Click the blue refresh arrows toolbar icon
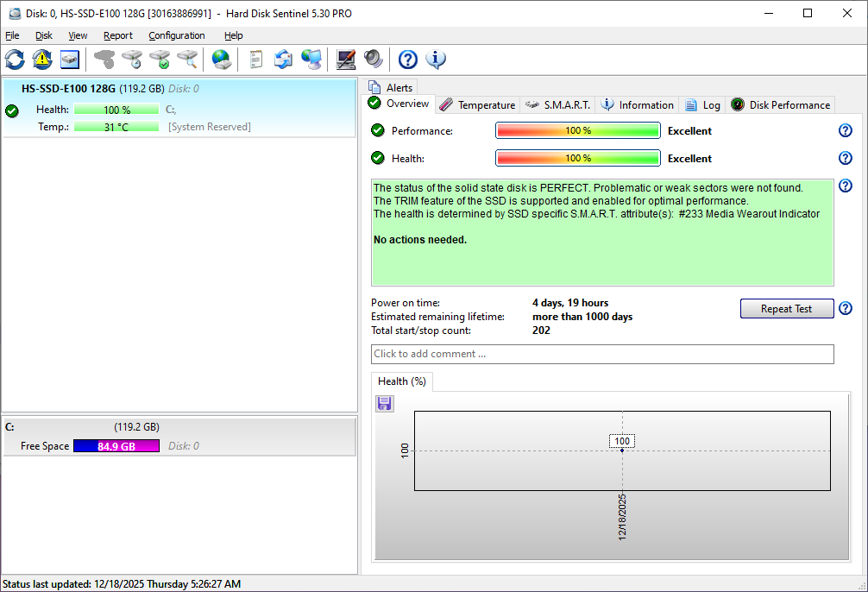 15,60
